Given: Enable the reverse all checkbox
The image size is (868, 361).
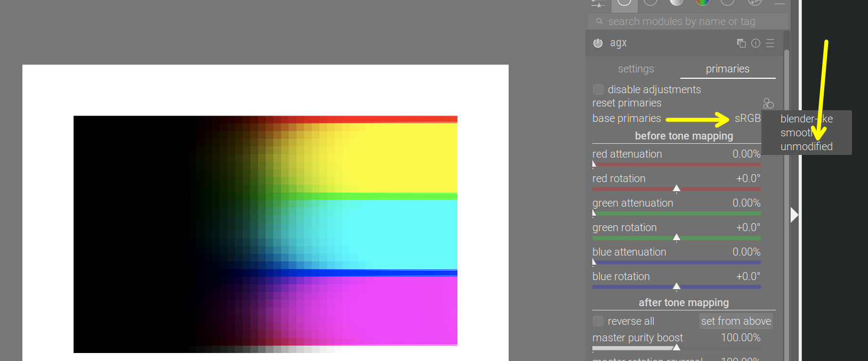Looking at the screenshot, I should [598, 321].
